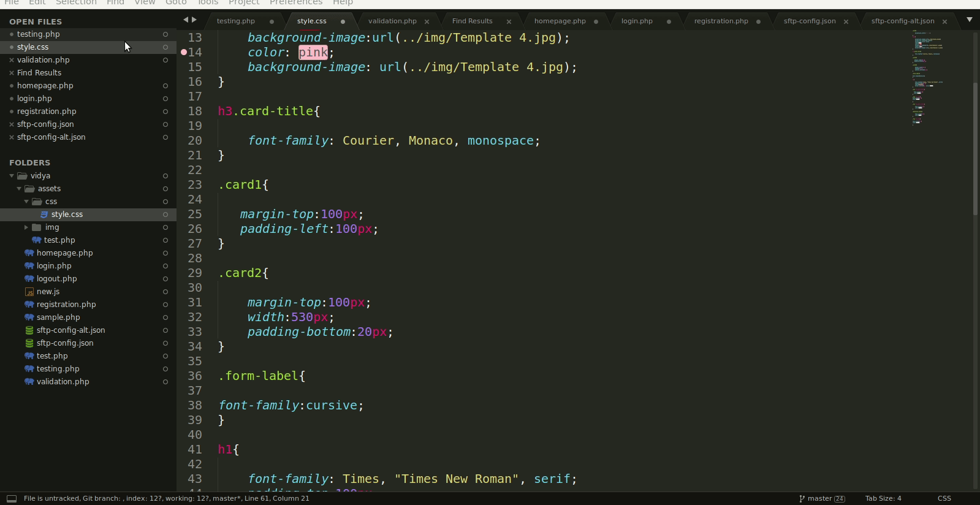Click the highlighted pink color value on line 14
This screenshot has height=505, width=980.
pyautogui.click(x=313, y=53)
